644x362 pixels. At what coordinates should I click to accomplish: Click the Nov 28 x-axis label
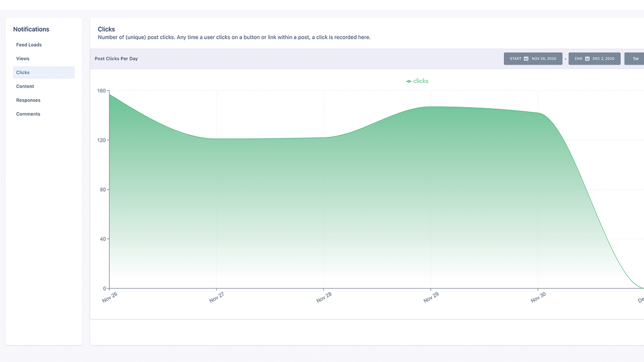coord(324,298)
